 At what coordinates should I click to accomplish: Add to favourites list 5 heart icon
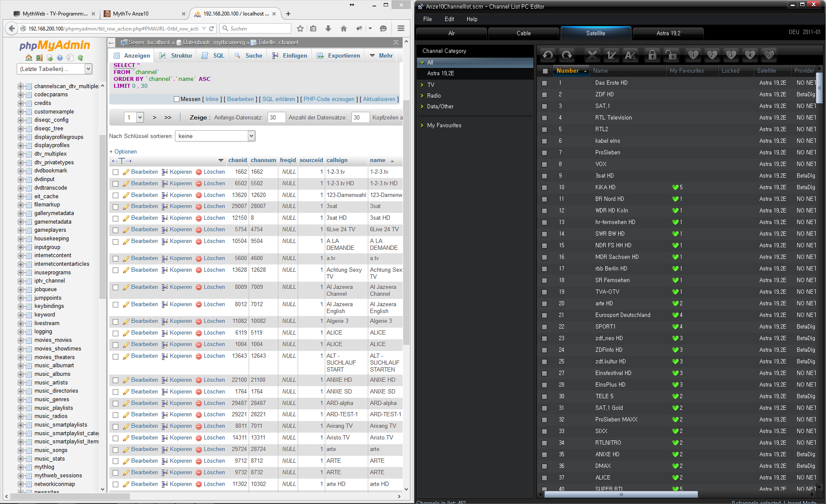click(769, 55)
